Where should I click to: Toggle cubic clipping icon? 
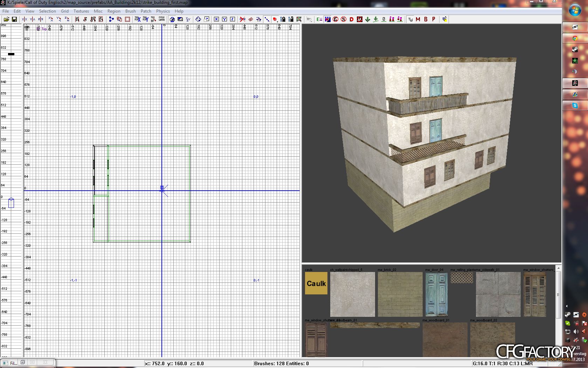pyautogui.click(x=172, y=19)
